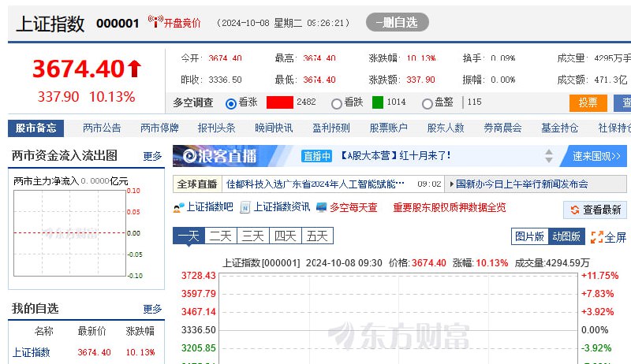Open the 上证指数资讯 news icon

pyautogui.click(x=245, y=208)
